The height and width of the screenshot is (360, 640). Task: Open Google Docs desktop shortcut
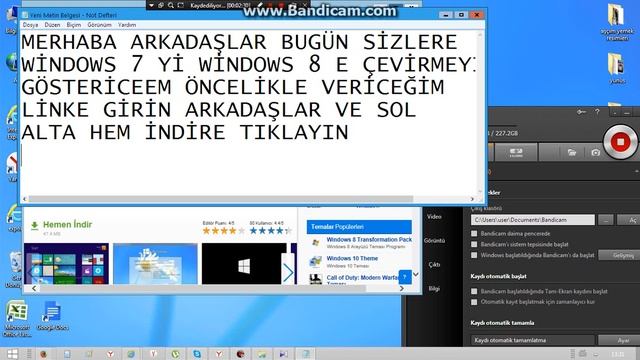point(52,316)
